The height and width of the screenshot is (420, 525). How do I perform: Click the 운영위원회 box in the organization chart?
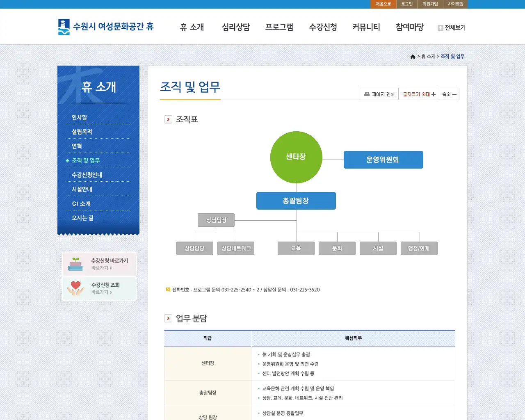(x=383, y=160)
